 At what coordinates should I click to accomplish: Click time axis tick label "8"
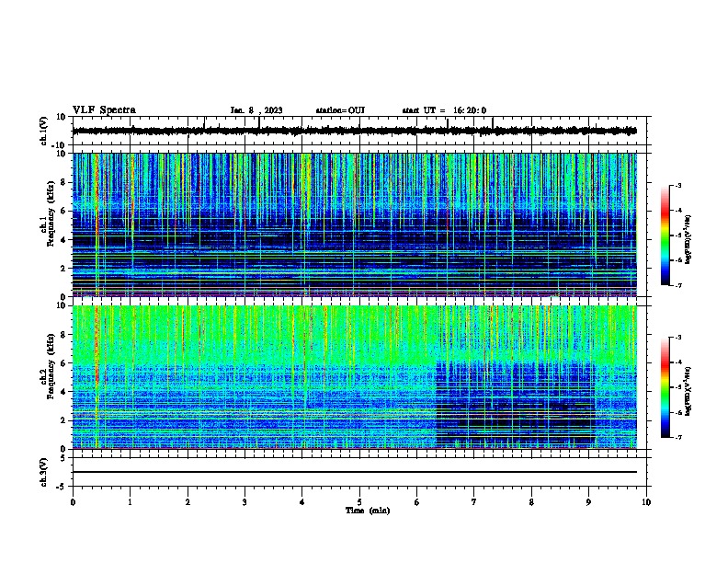(531, 502)
